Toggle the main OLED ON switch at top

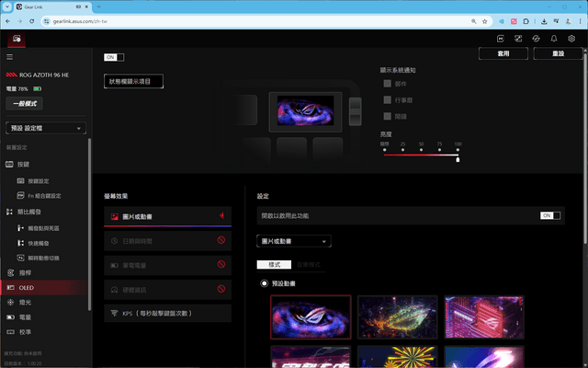tap(114, 57)
